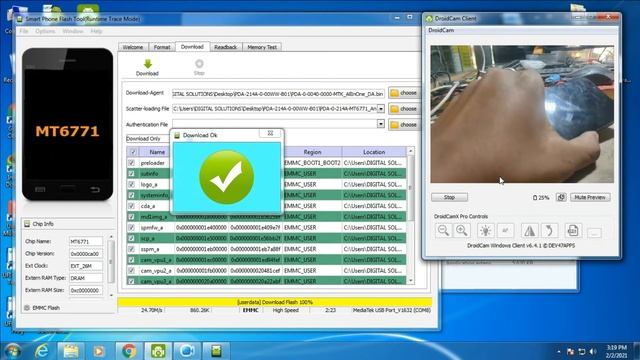Click the folder icon beside Scatter-loading choose
Screen dimensions: 640x360
pos(394,109)
